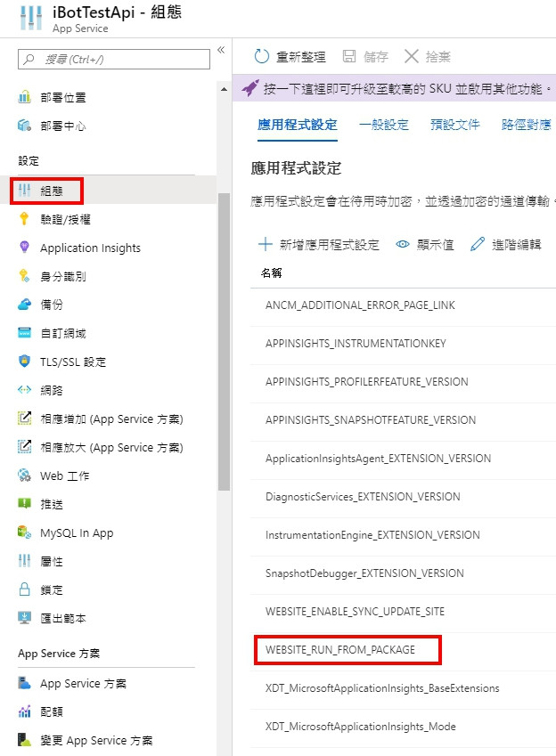This screenshot has height=756, width=556.
Task: Switch to the 應用程式設定 tab
Action: click(x=298, y=125)
